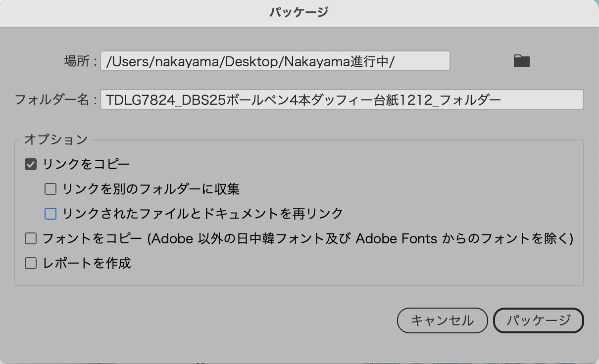Click the フォントをコピー option label text
Viewport: 599px width, 364px height.
307,239
